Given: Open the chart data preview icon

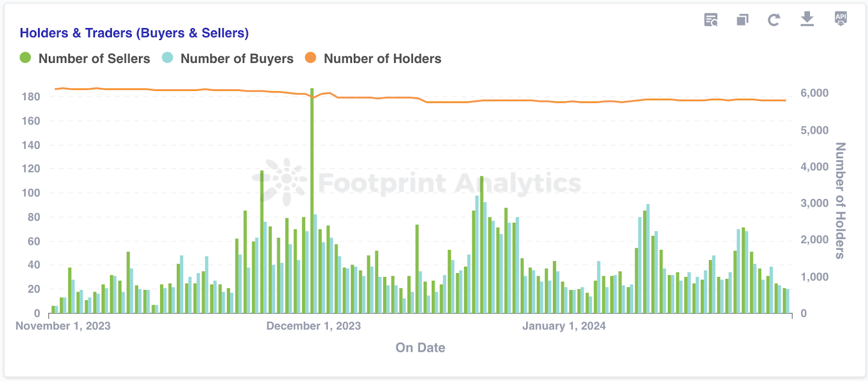Looking at the screenshot, I should pyautogui.click(x=711, y=20).
